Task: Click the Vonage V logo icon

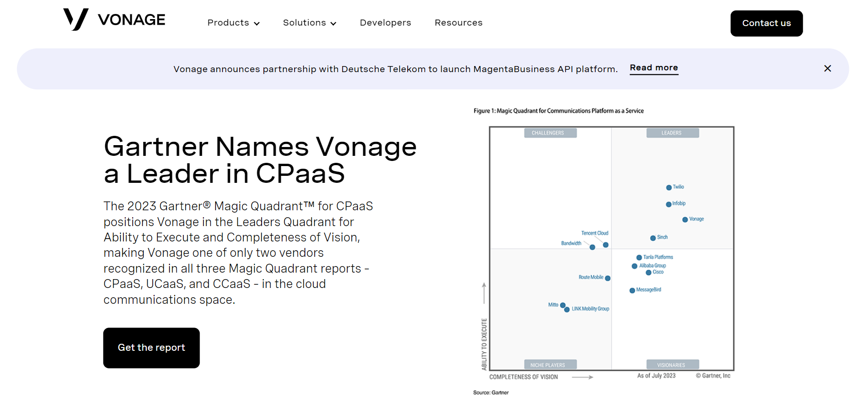Action: [x=76, y=20]
